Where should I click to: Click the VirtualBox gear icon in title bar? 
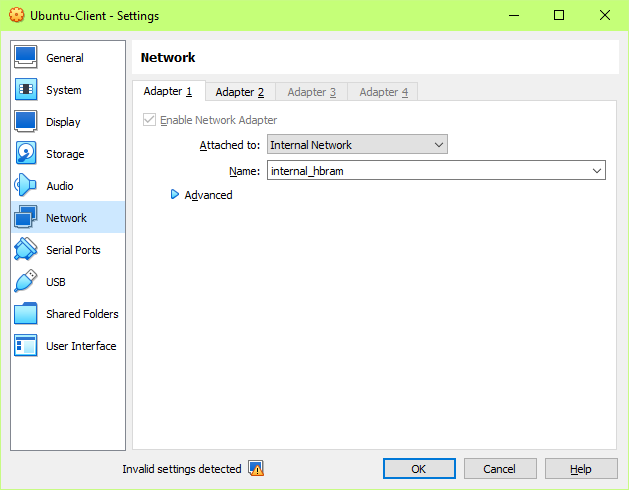tap(16, 15)
